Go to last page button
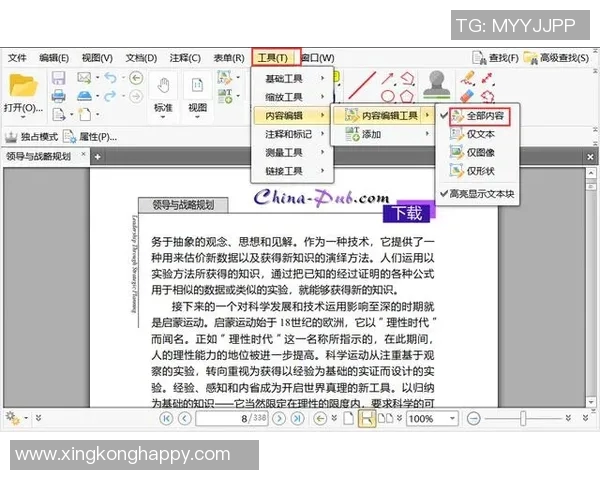600x480 pixels. click(297, 418)
